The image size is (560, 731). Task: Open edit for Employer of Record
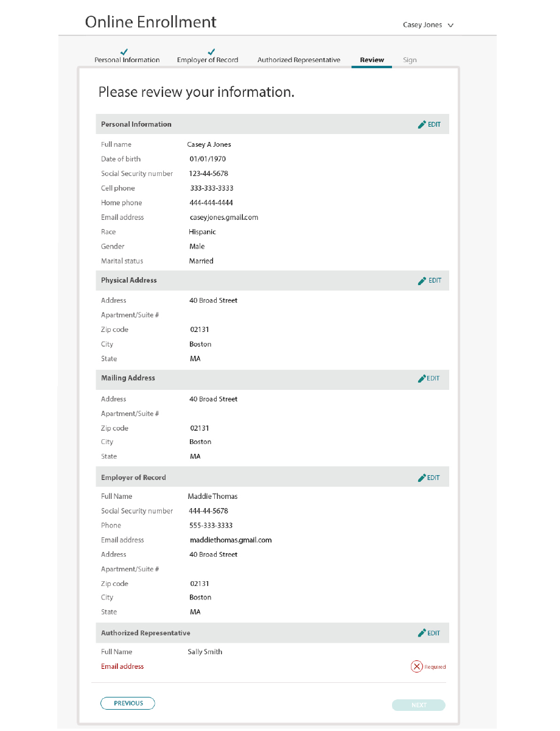coord(429,478)
